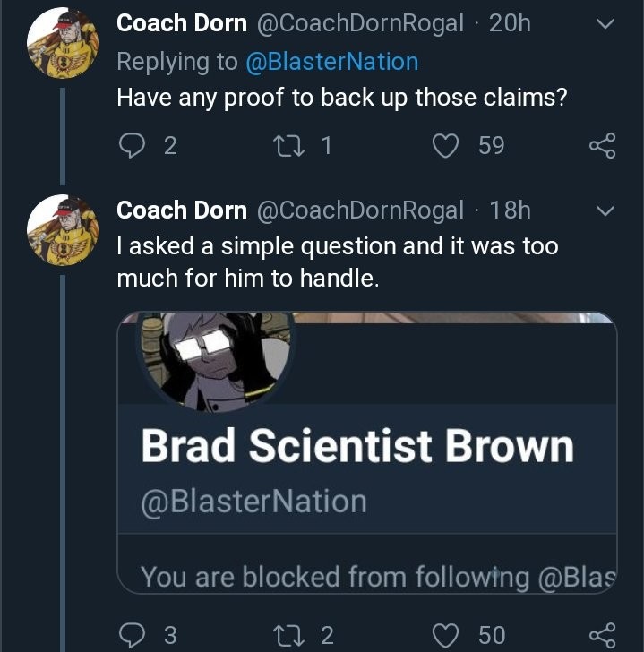Like the tweet with 59 likes

[x=445, y=145]
